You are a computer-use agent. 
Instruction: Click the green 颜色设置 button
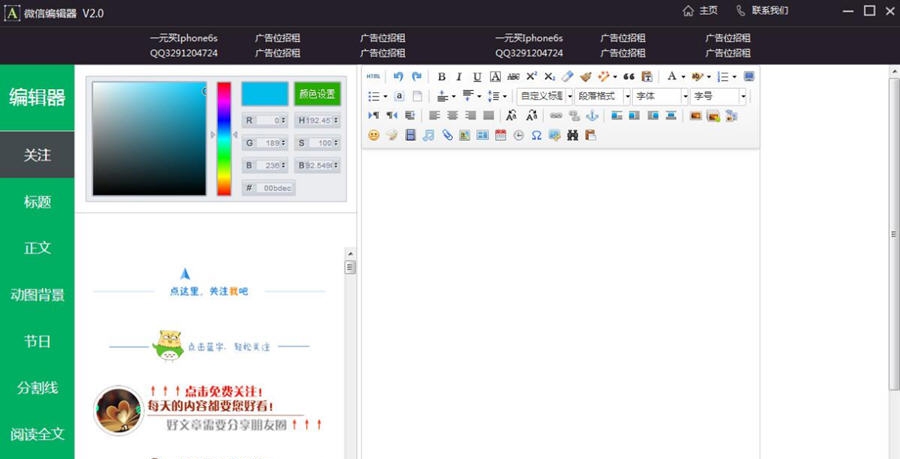click(317, 94)
